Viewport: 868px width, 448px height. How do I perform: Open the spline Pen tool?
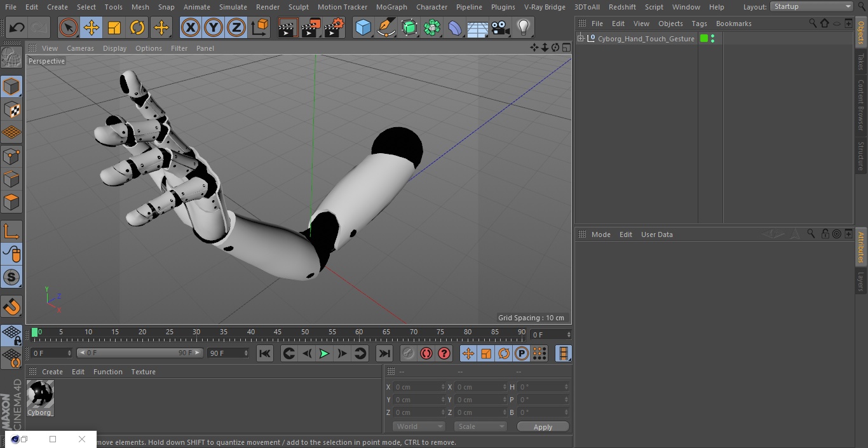386,28
